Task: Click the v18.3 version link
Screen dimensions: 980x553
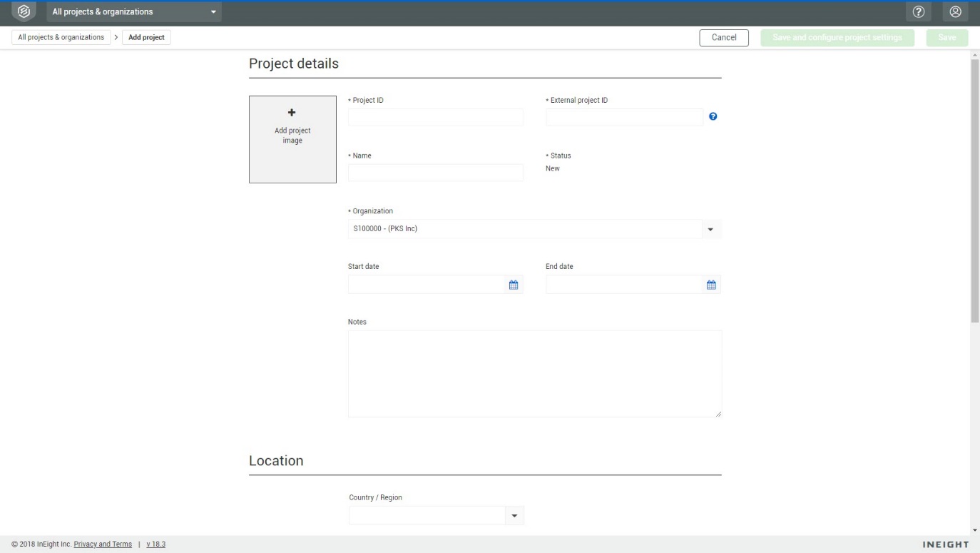Action: pos(157,544)
